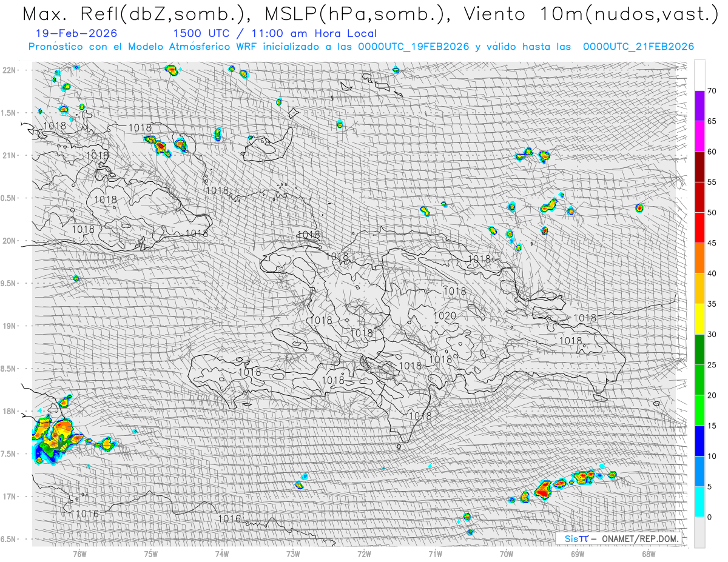Select the 70W longitude axis label
The height and width of the screenshot is (562, 728).
(x=507, y=554)
